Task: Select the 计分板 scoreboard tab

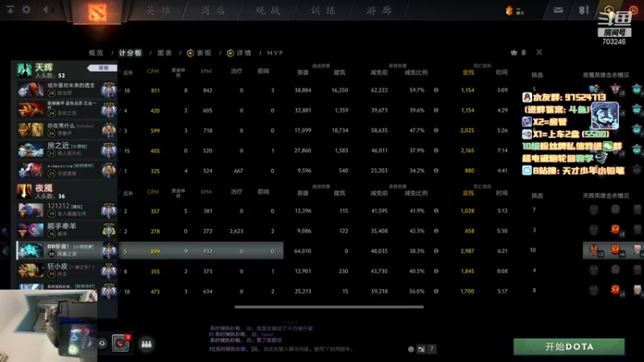Action: tap(130, 53)
